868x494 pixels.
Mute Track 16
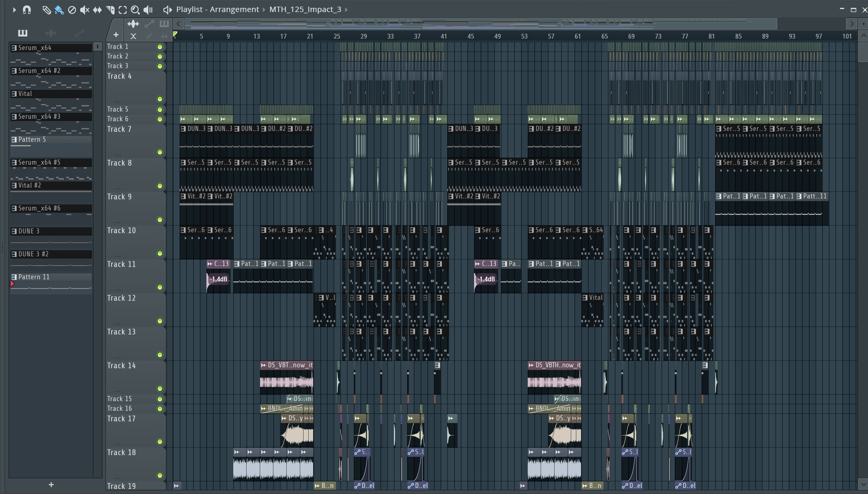click(160, 408)
